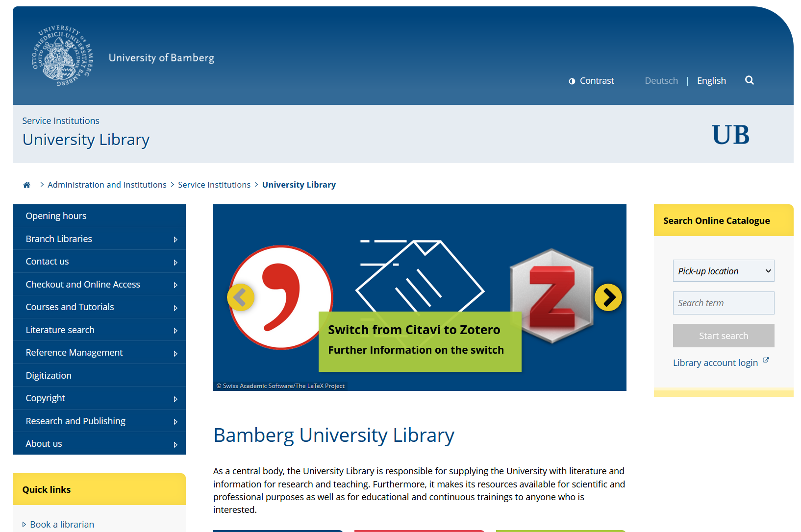The height and width of the screenshot is (532, 801).
Task: Click Switch from Citavi to Zotero banner
Action: [420, 341]
